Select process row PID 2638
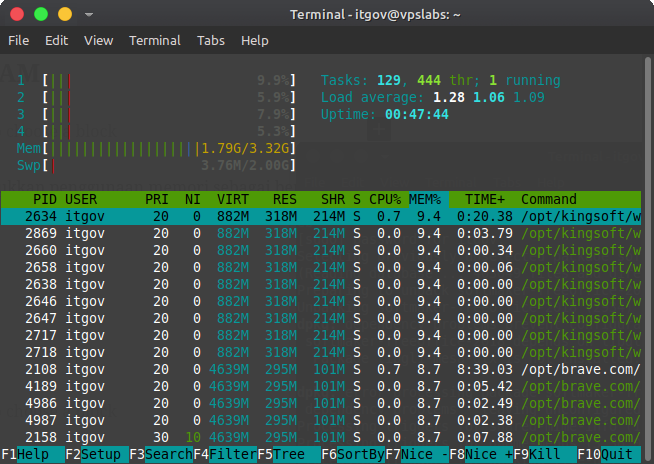Viewport: 654px width, 464px height. click(x=321, y=284)
